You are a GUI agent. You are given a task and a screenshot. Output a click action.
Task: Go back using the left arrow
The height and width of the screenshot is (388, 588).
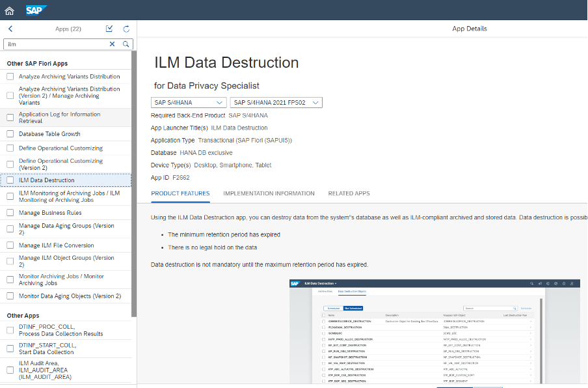[10, 29]
